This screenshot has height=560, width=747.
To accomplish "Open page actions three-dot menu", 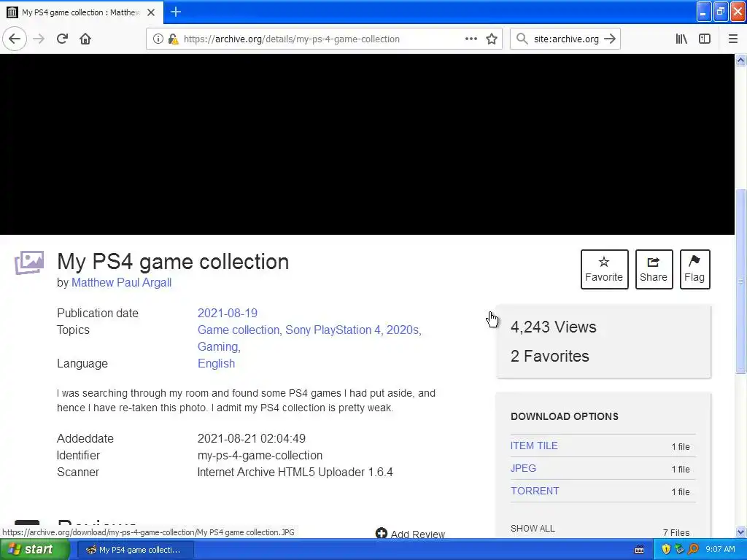I will point(471,39).
